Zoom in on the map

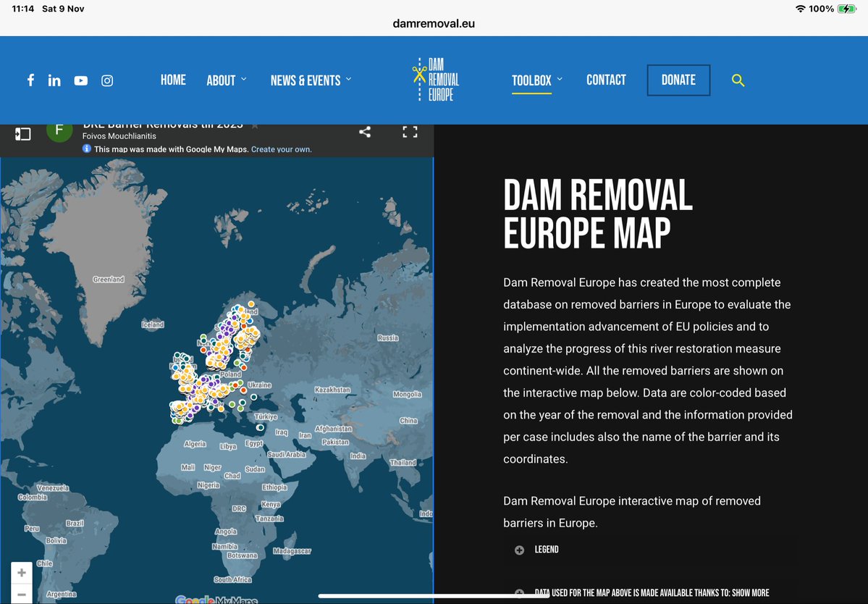22,573
